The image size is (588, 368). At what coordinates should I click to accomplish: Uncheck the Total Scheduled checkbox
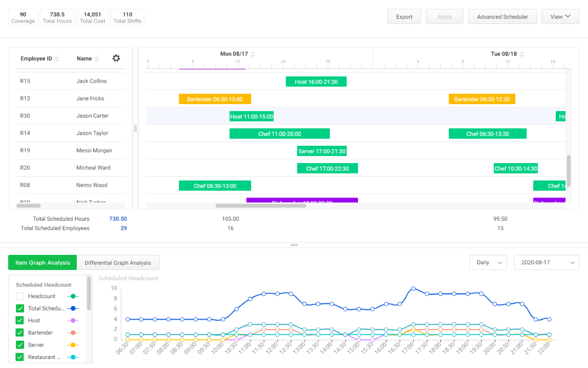coord(20,308)
